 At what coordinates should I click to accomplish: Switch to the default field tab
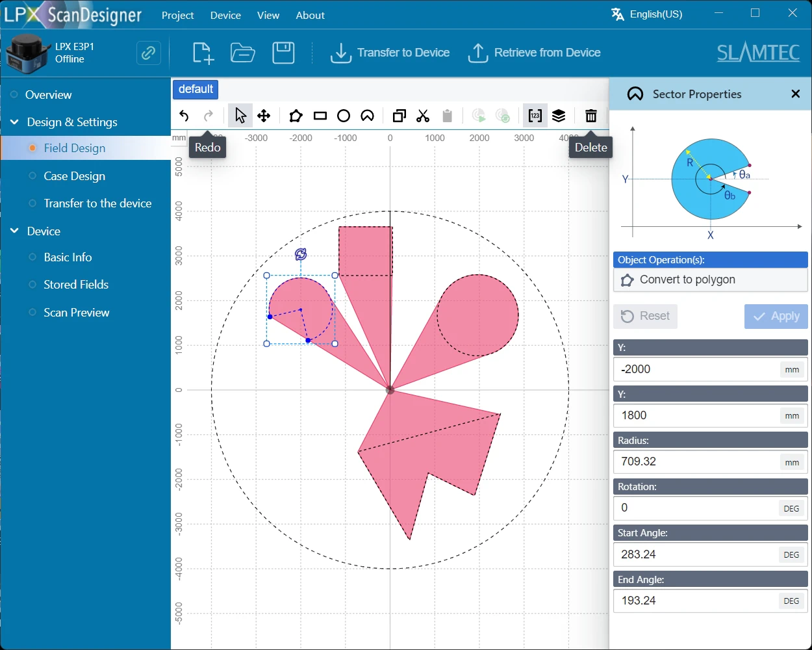click(x=196, y=89)
